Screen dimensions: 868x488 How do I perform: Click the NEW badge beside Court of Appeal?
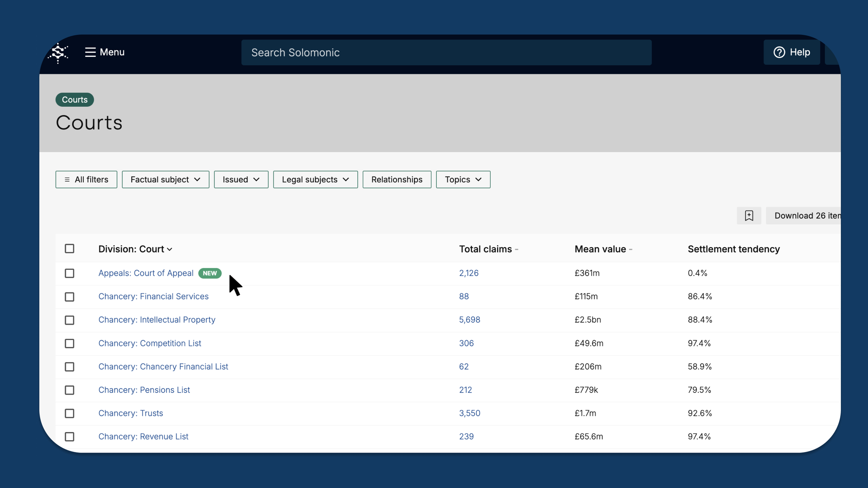210,273
